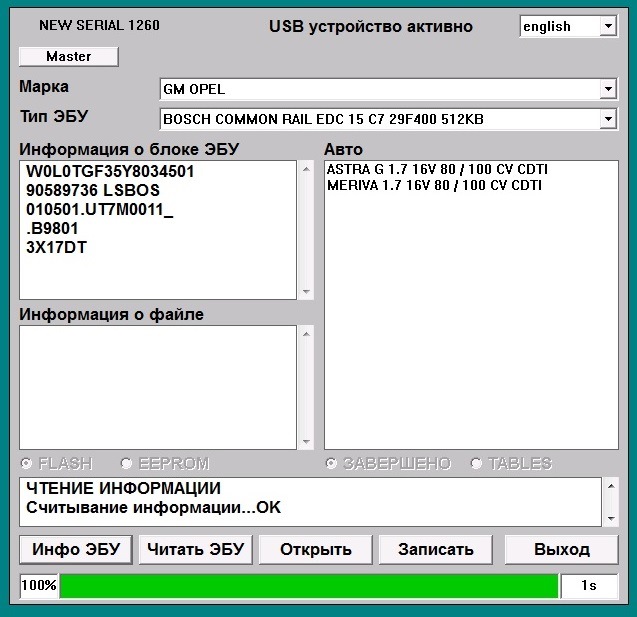This screenshot has height=617, width=637.
Task: Click down arrow of ECU info scrollbar
Action: 306,292
